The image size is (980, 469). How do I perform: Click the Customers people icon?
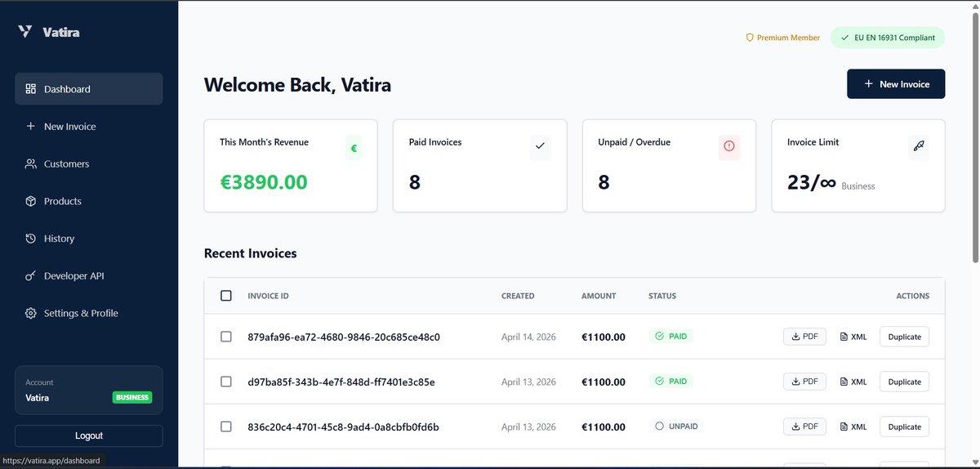point(30,163)
